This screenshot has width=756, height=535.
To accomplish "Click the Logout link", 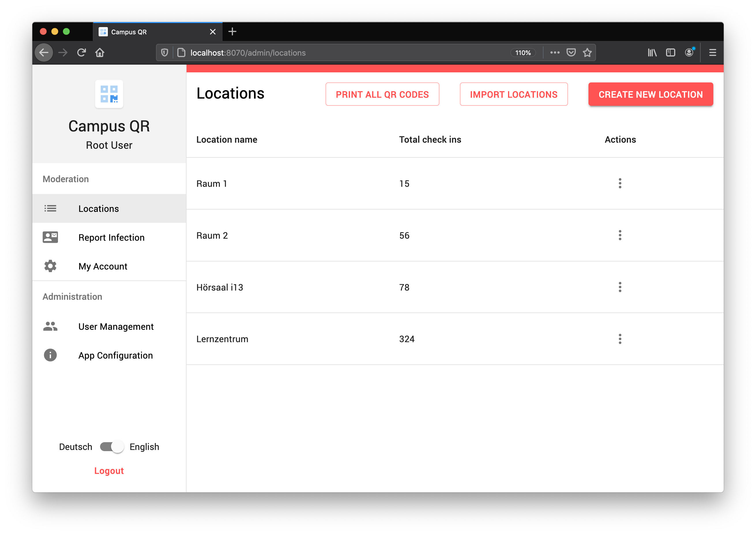I will click(x=109, y=471).
